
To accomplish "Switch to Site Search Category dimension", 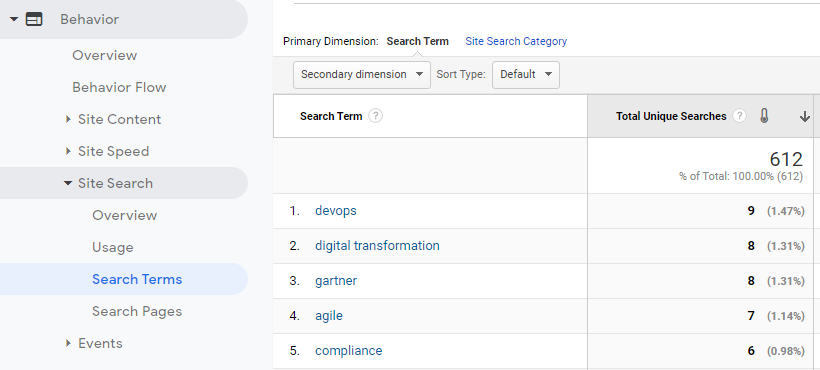I will pos(516,41).
